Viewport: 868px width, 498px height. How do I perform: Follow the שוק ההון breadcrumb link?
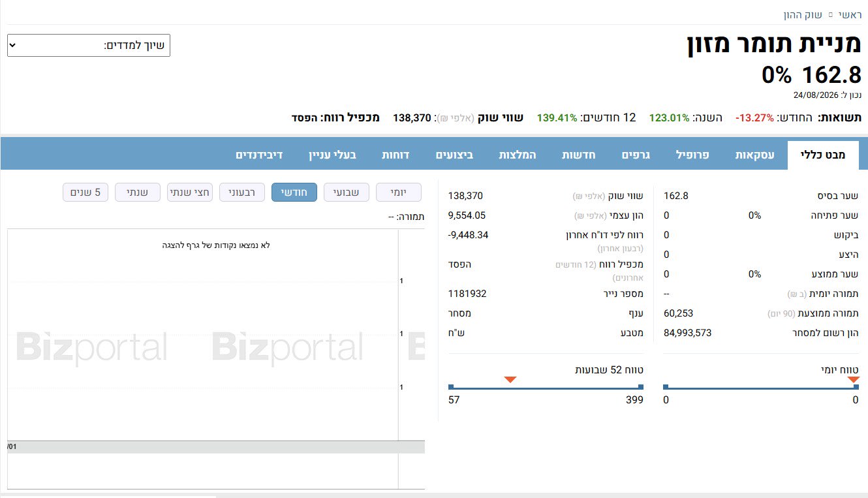[x=803, y=14]
